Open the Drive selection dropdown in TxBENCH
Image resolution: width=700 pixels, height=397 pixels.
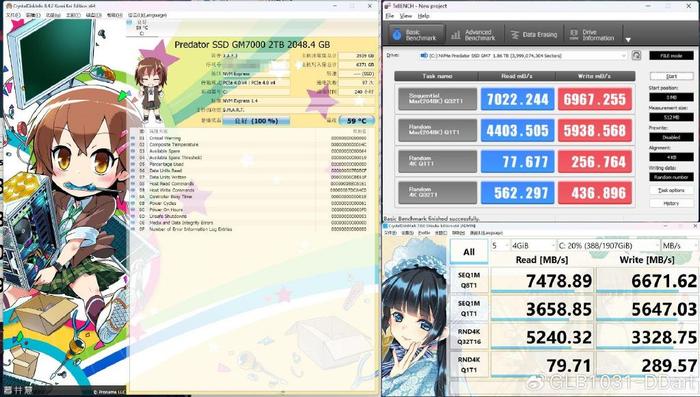pos(523,56)
